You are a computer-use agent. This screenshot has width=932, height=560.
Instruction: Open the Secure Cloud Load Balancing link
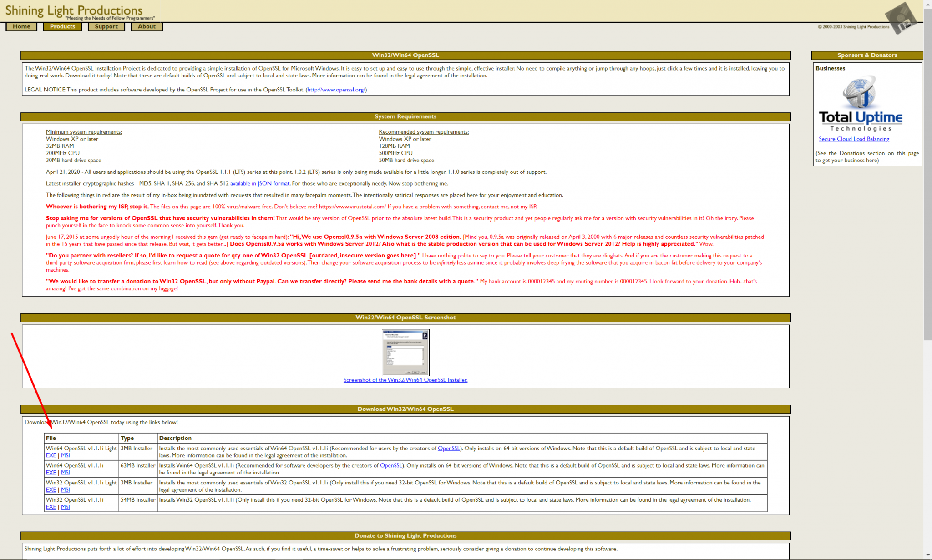coord(854,139)
